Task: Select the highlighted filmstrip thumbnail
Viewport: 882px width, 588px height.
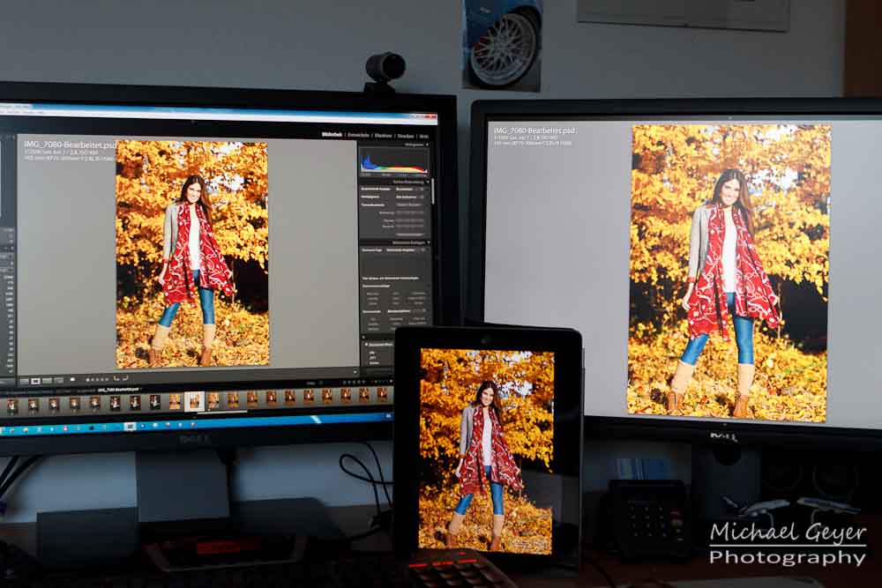Action: point(194,401)
